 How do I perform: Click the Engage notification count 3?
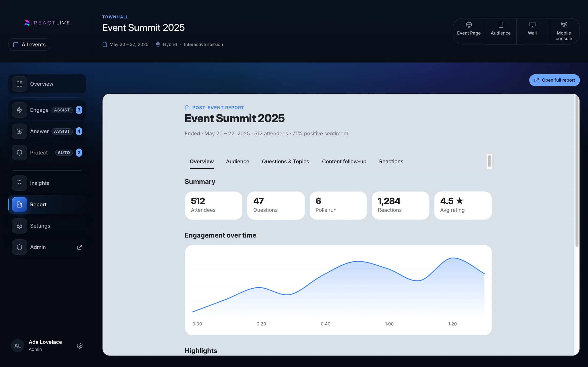79,110
